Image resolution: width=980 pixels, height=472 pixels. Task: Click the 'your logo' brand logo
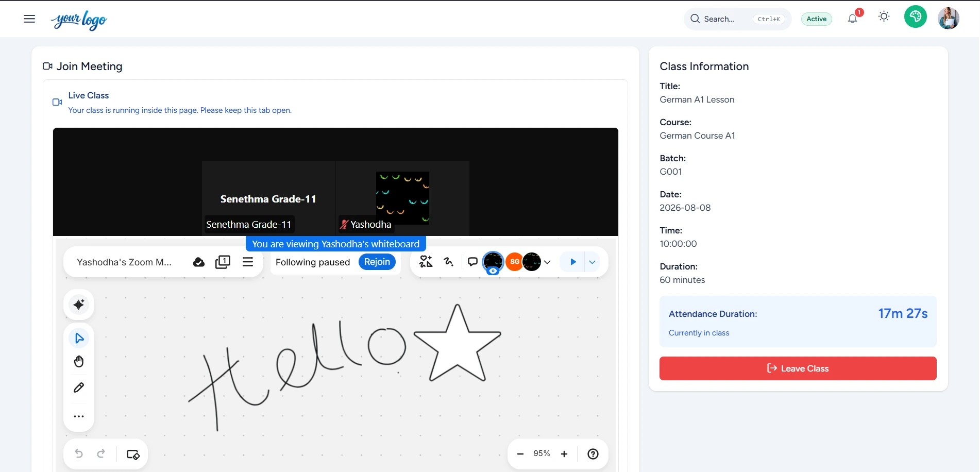[79, 20]
